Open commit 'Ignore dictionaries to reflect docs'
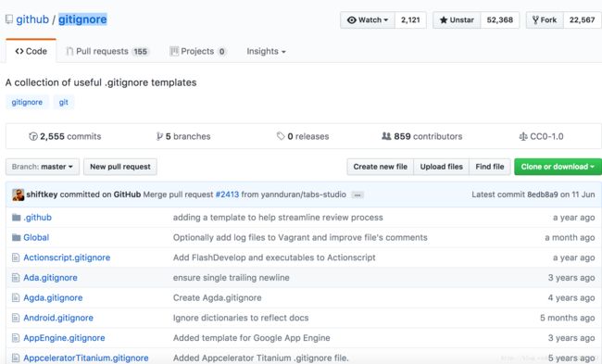The image size is (602, 364). [x=241, y=318]
